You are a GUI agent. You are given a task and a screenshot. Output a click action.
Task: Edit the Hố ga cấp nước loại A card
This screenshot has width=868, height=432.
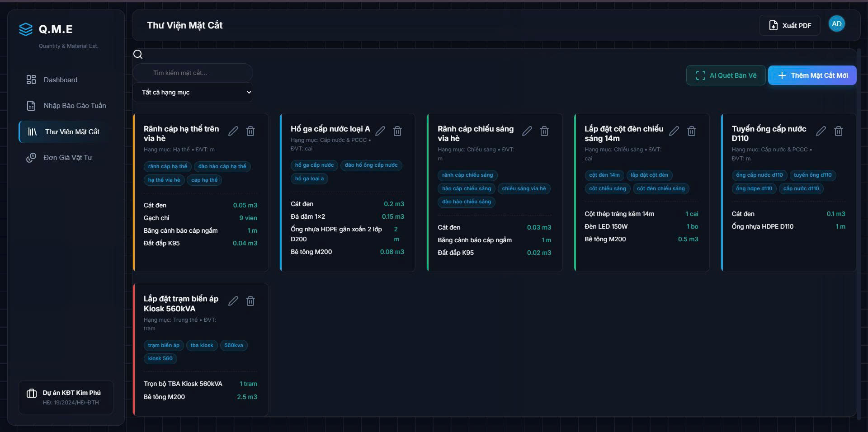point(380,131)
